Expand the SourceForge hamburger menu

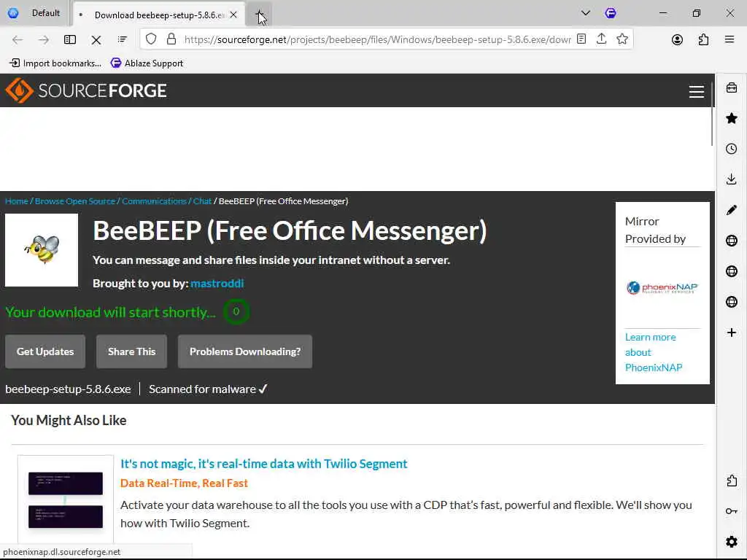point(696,91)
